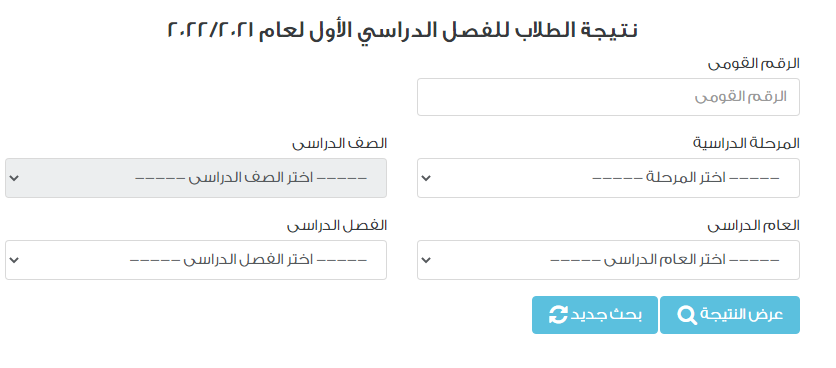836x368 pixels.
Task: Click the المرحلة الدراسية label
Action: point(746,143)
